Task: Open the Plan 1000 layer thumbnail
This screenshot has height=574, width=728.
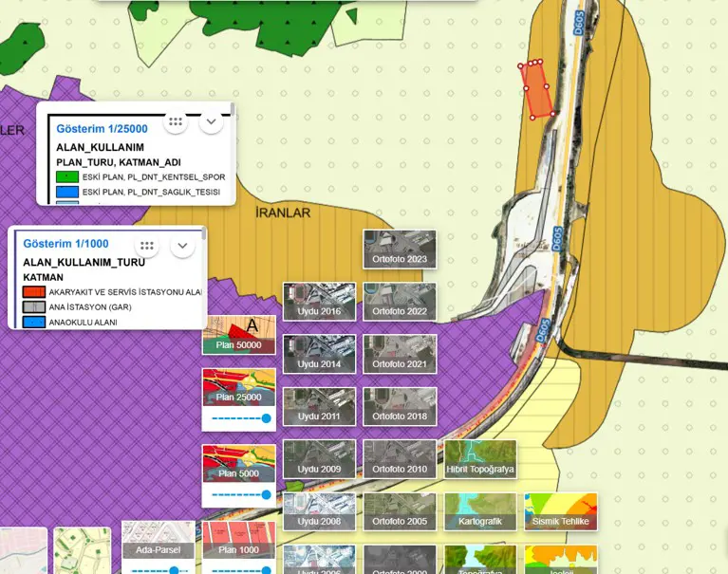Action: (239, 540)
